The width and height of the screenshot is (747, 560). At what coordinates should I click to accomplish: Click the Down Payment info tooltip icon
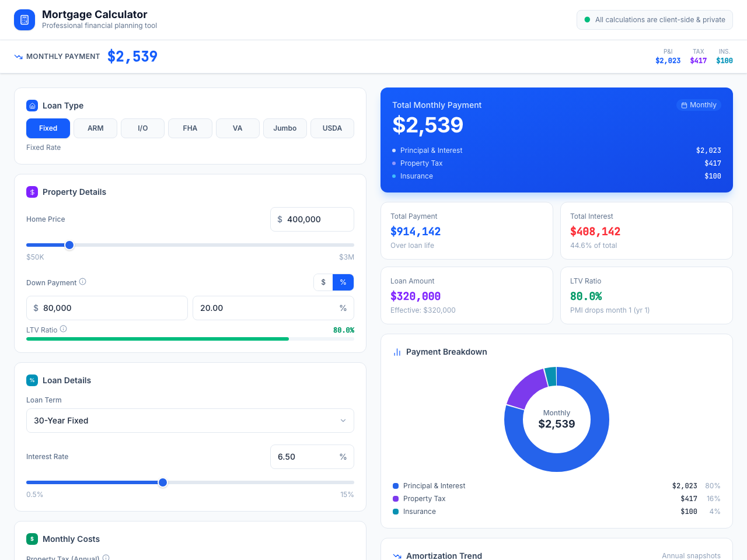(x=83, y=281)
